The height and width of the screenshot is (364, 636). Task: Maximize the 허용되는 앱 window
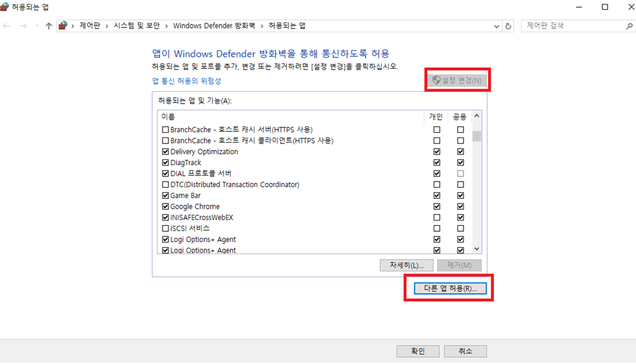[x=605, y=7]
